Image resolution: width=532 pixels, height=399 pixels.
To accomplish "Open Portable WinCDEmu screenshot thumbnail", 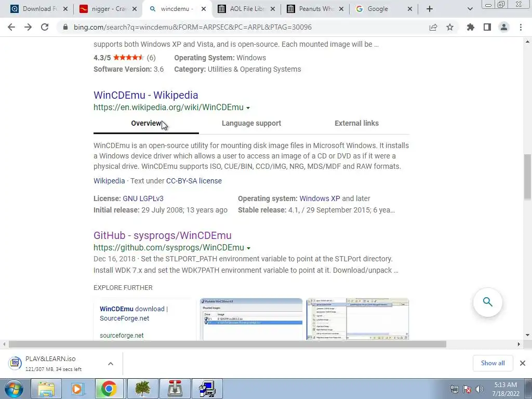I will point(251,319).
